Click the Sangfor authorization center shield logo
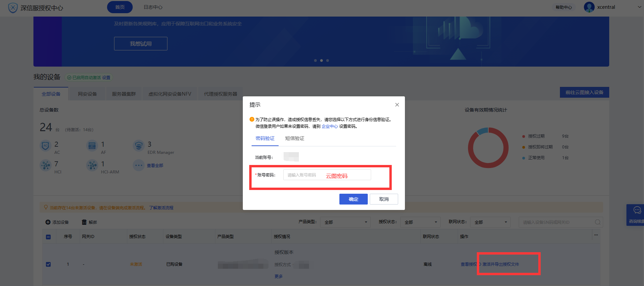 (x=13, y=8)
